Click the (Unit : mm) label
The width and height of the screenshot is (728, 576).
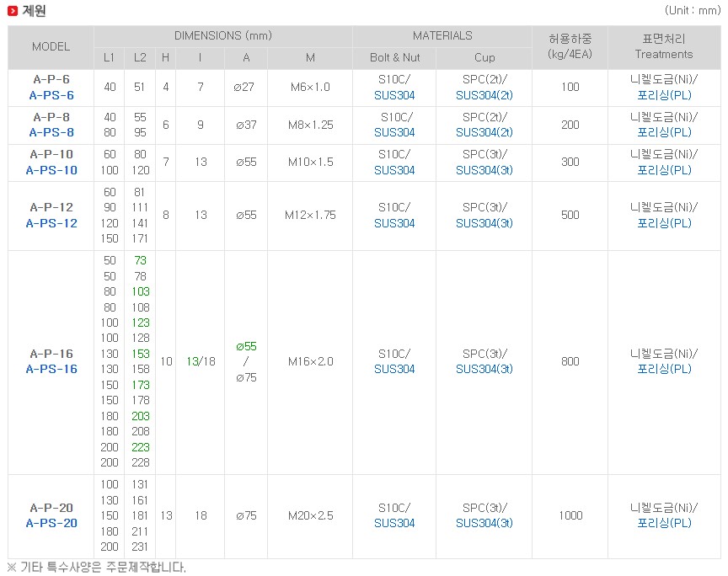click(x=693, y=10)
